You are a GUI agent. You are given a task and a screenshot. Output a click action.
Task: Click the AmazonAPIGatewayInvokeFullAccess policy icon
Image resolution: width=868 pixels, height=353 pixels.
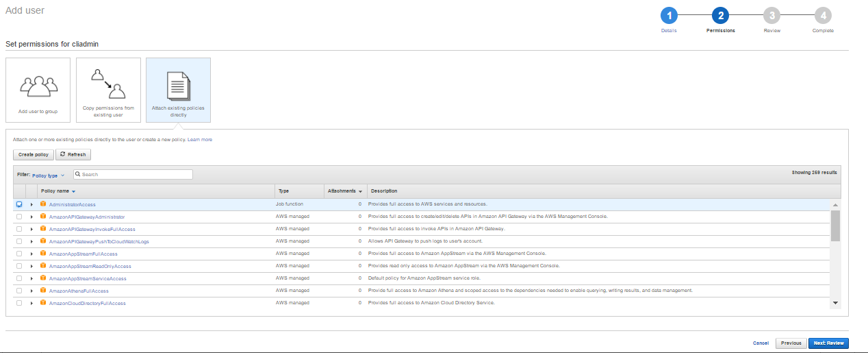pos(43,229)
